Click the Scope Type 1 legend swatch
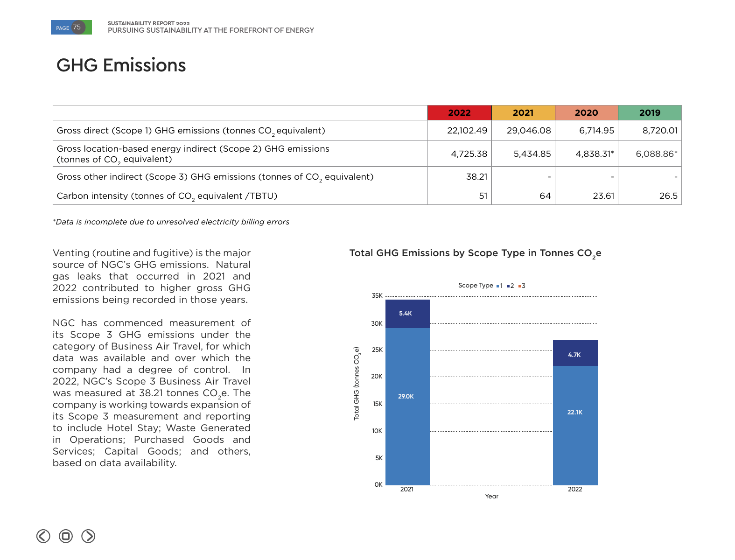 pos(497,286)
